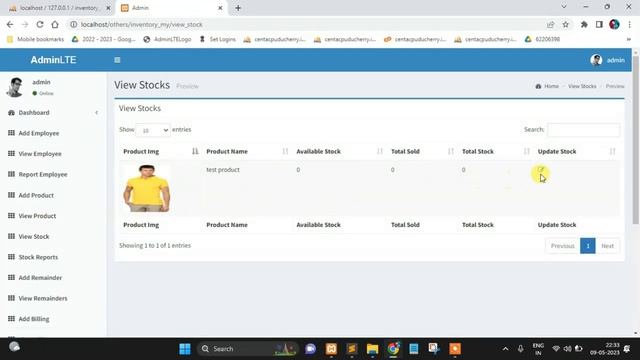
Task: Expand the Dashboard chevron arrow
Action: (x=97, y=113)
